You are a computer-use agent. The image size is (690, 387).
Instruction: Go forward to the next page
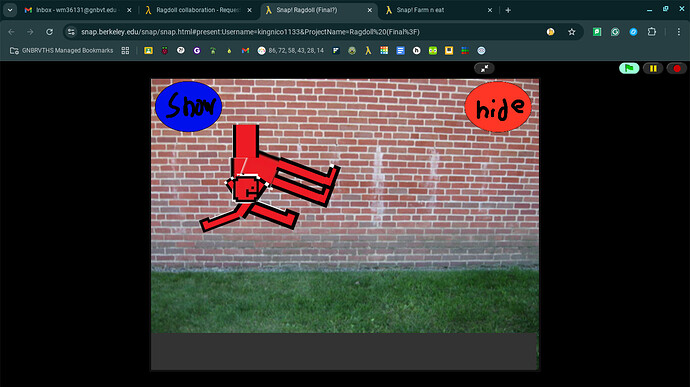[x=30, y=32]
